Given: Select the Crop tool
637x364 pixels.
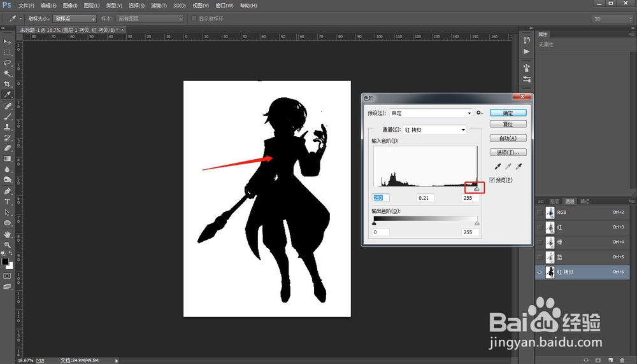Looking at the screenshot, I should coord(7,84).
